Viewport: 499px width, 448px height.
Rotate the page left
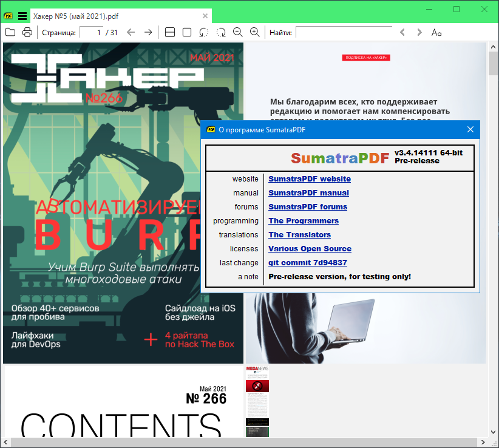(x=204, y=32)
